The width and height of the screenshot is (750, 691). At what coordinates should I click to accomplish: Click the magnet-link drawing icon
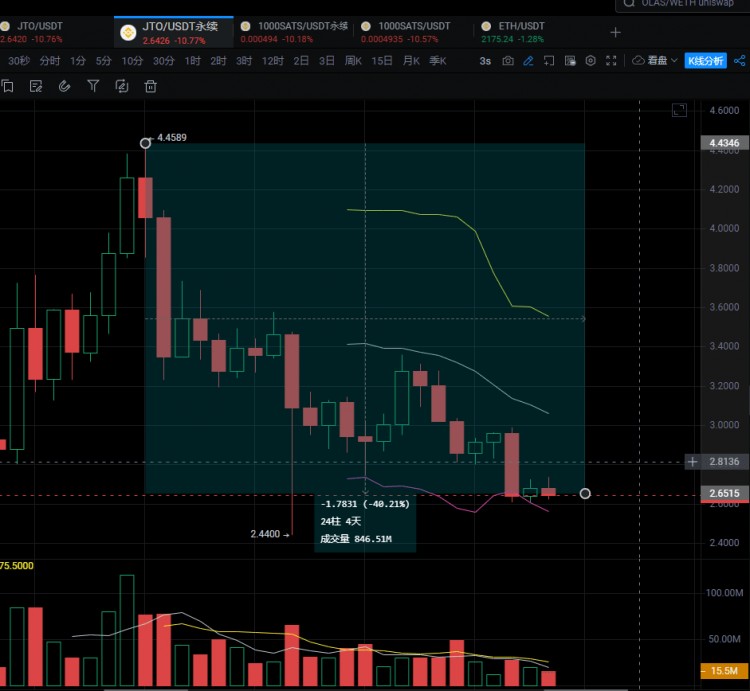[65, 86]
